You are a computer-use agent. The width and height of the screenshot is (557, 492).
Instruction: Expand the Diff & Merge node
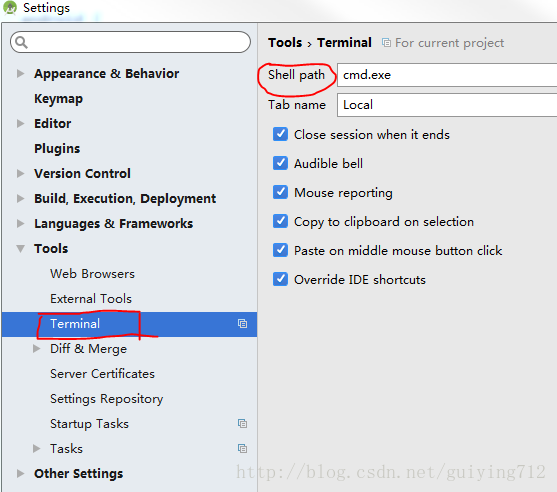(37, 348)
